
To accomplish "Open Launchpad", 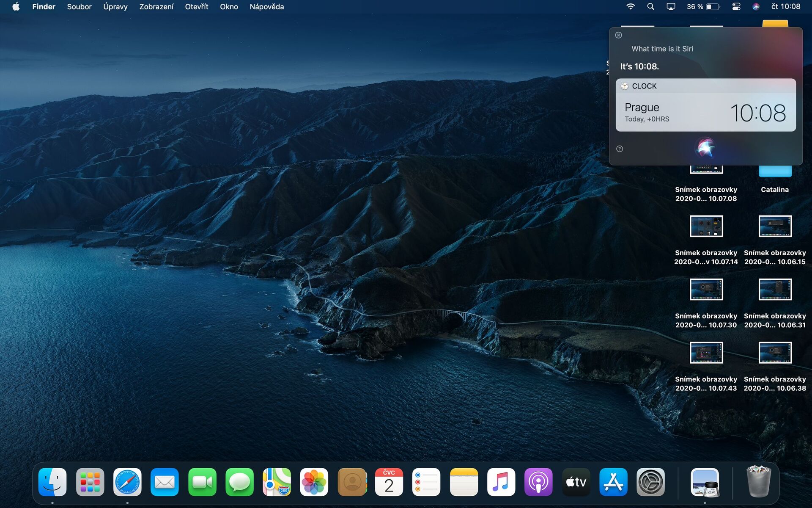I will click(90, 482).
